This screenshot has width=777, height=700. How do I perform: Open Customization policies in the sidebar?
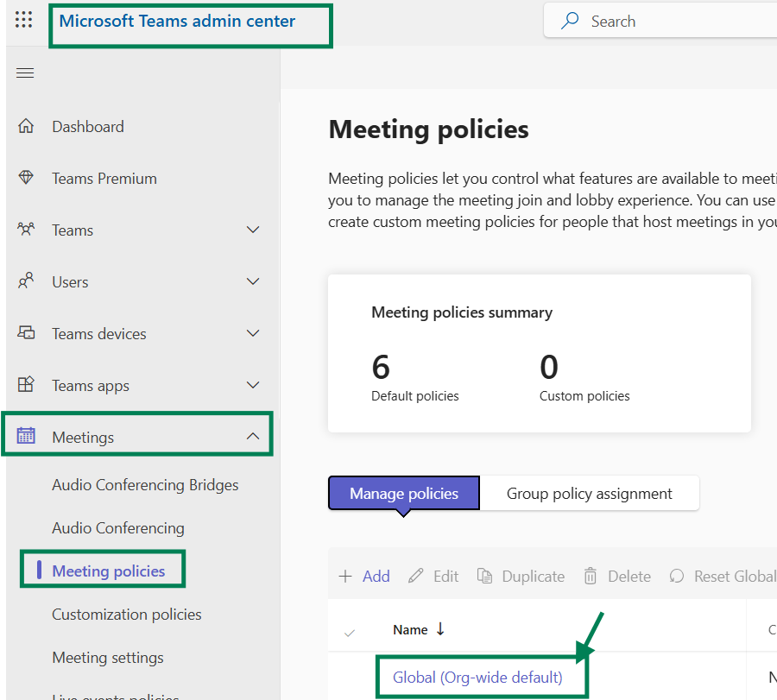[x=126, y=615]
